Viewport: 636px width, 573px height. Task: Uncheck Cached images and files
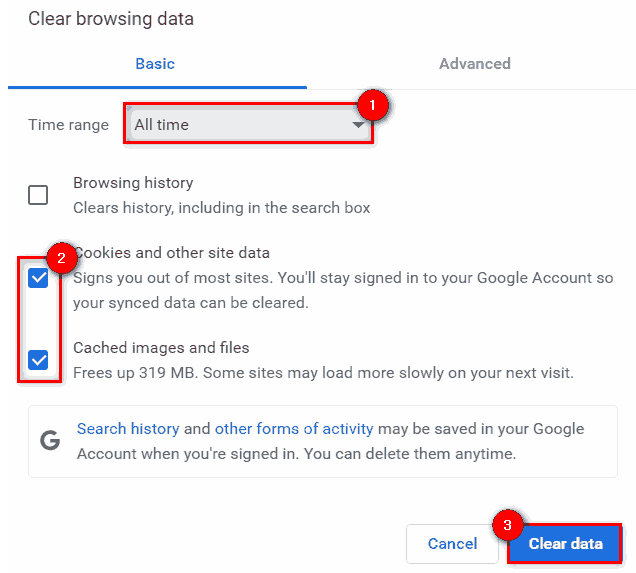38,360
